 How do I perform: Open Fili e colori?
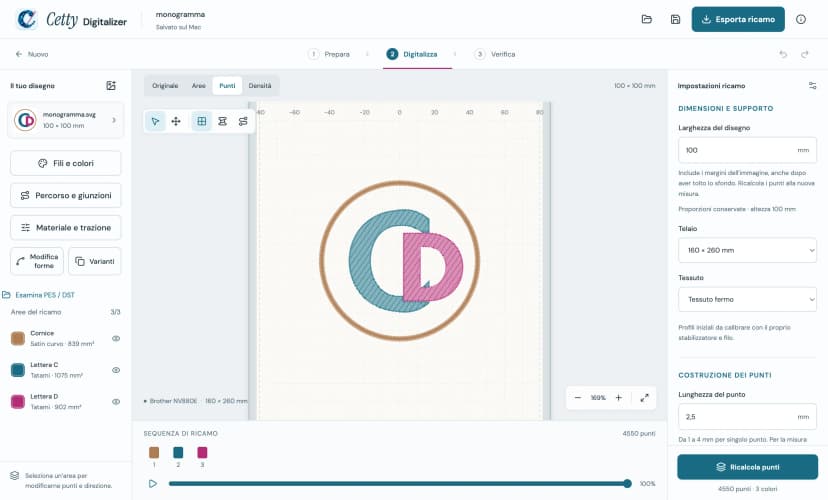(x=65, y=163)
